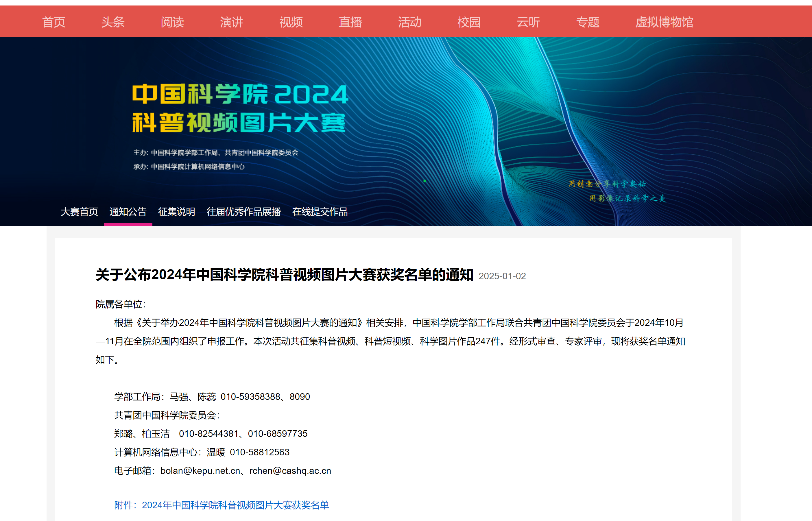This screenshot has width=812, height=521.
Task: Click the slogan 用影像记录科学之美
Action: (x=628, y=198)
